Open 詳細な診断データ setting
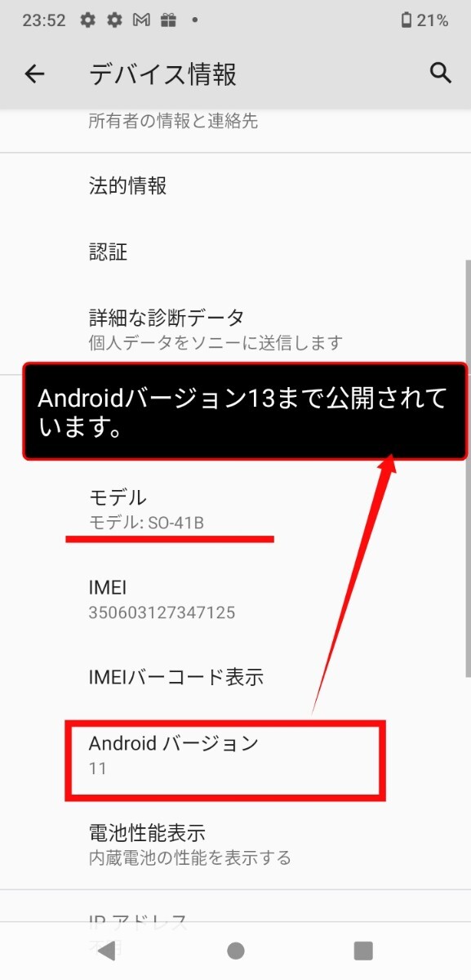 (235, 328)
